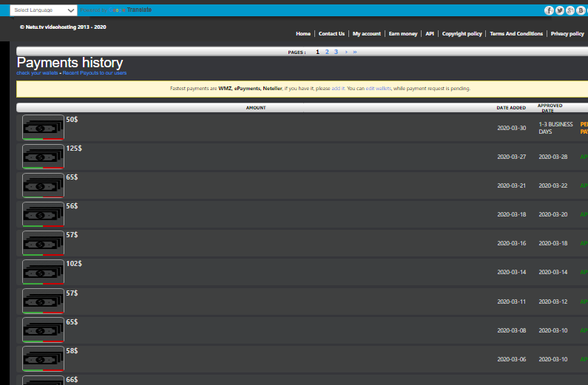Jump to last page with double arrow
Screen dimensions: 588x385
pos(355,52)
